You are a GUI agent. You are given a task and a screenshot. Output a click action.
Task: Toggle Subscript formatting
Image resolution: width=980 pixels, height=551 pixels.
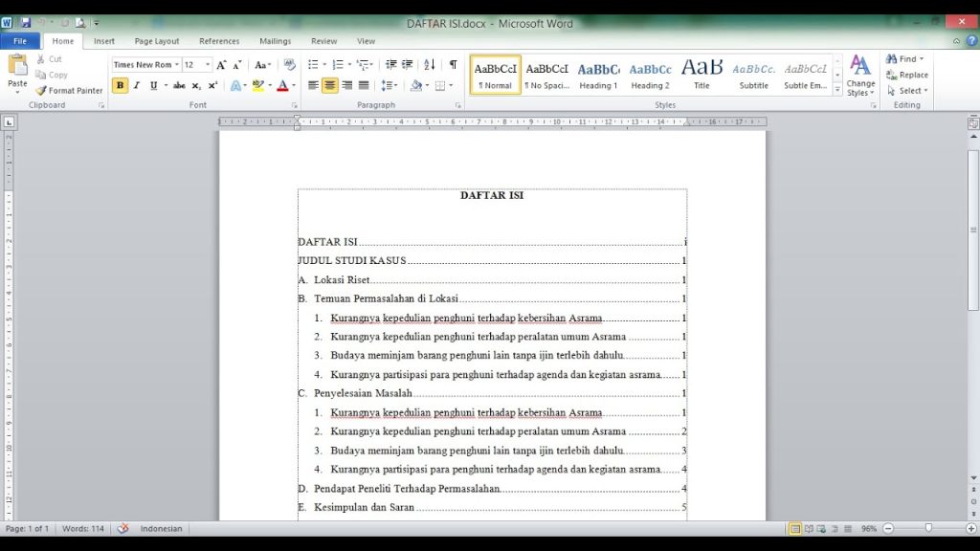click(x=196, y=85)
